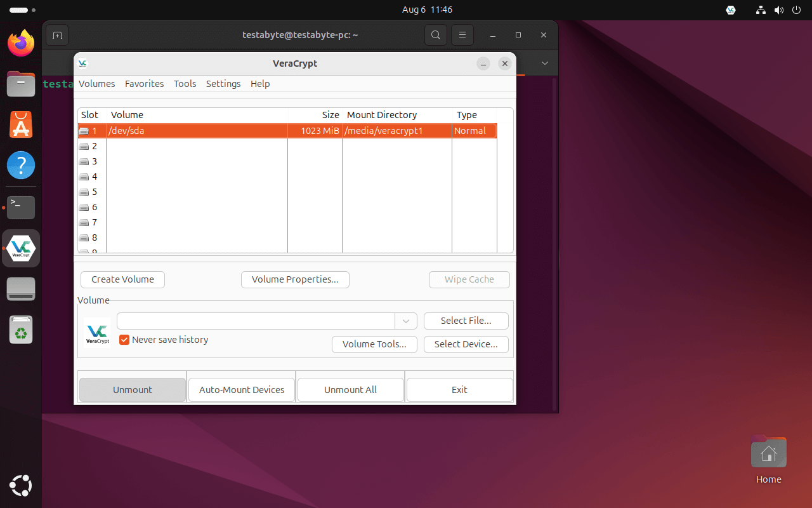
Task: Expand the chevron on the terminal titlebar
Action: tap(544, 63)
